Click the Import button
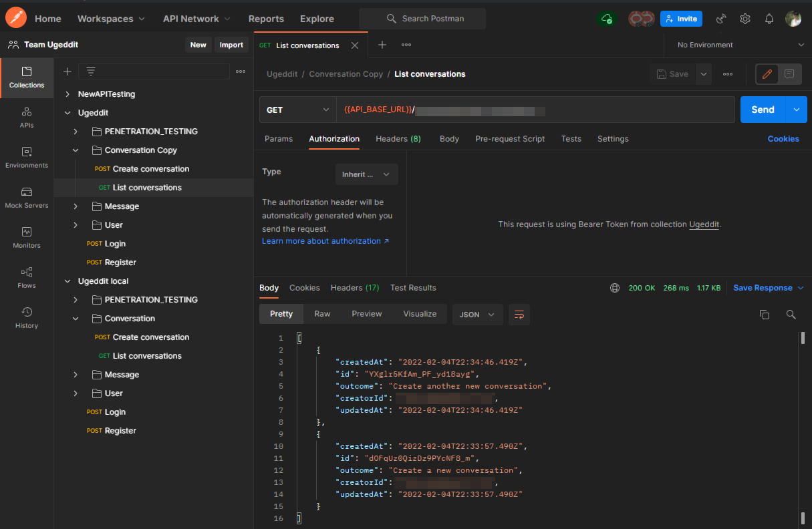The width and height of the screenshot is (812, 529). [x=231, y=45]
